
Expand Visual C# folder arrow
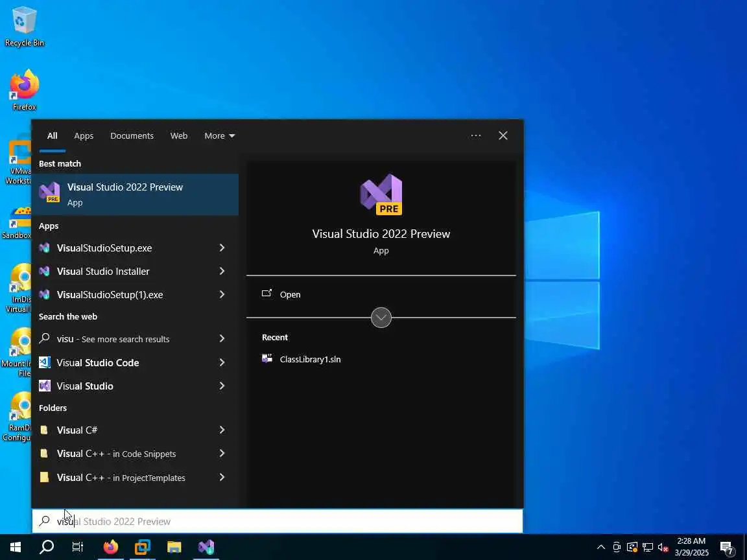(x=222, y=430)
